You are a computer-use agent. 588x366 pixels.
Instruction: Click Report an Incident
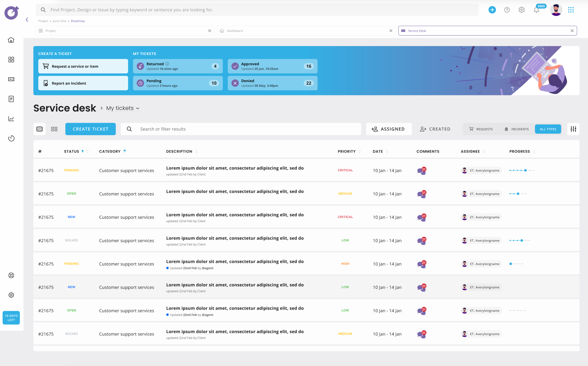point(83,83)
